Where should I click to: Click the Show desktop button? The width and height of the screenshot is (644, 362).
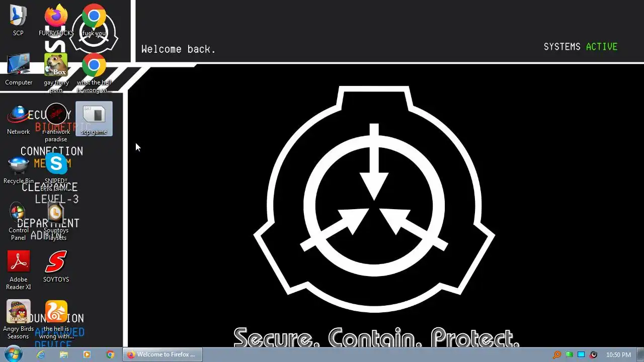point(640,354)
